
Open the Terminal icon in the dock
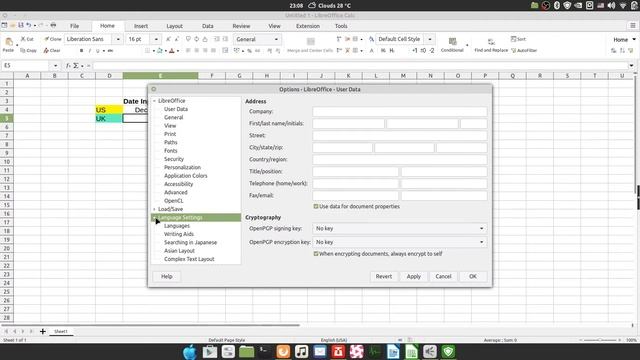(264, 351)
